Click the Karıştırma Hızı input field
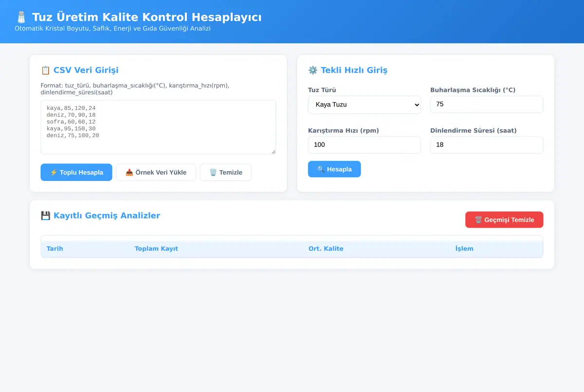This screenshot has width=584, height=392. click(365, 145)
